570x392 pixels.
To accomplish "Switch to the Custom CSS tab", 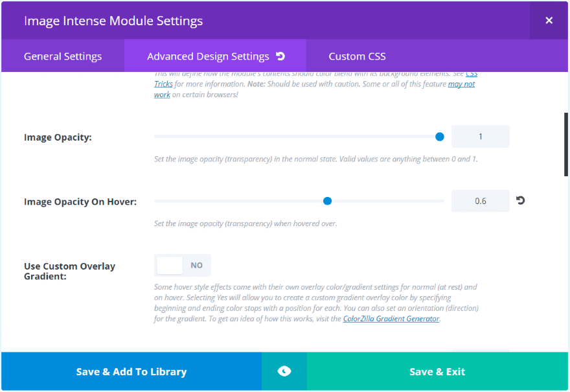I will [x=357, y=56].
